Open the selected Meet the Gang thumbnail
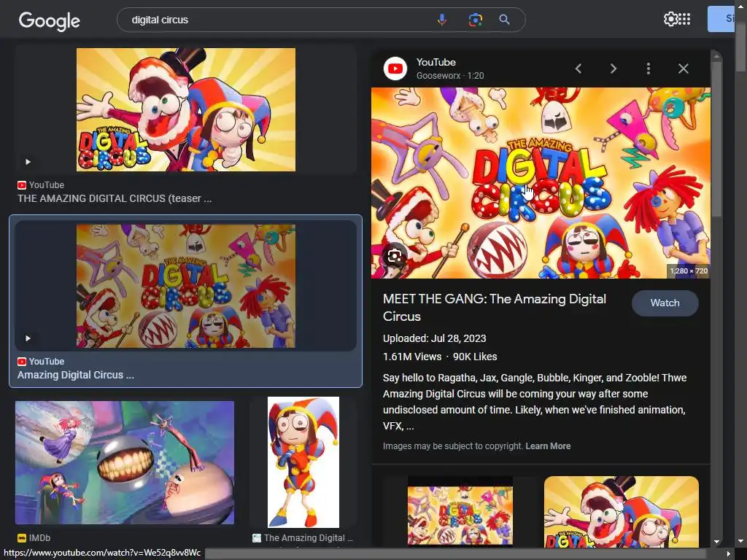Screen dimensions: 747x560 point(186,286)
